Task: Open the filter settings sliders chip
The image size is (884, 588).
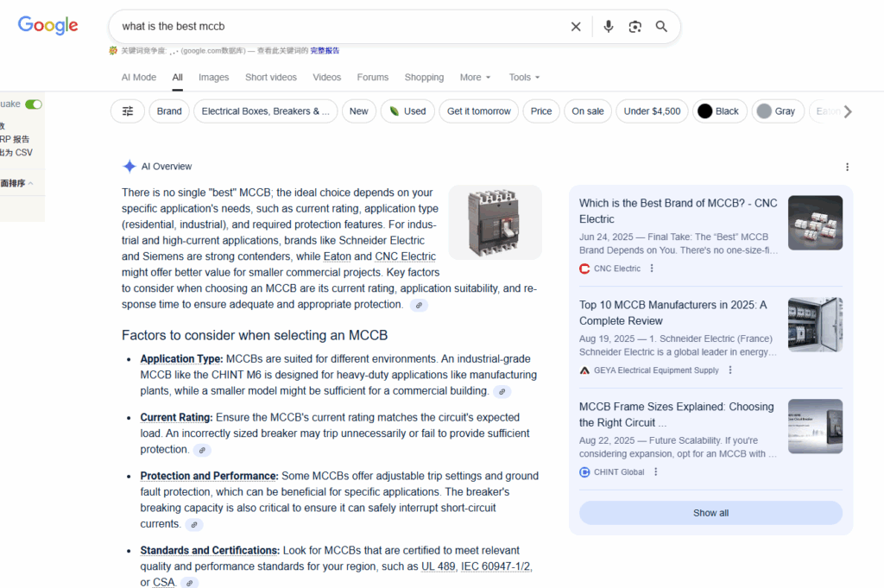Action: click(128, 111)
